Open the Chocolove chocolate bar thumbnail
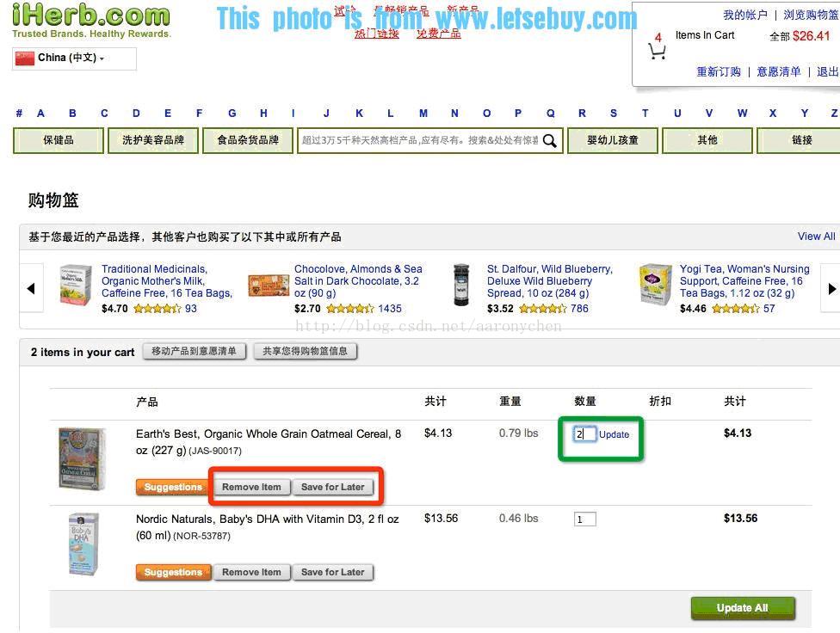 point(269,285)
